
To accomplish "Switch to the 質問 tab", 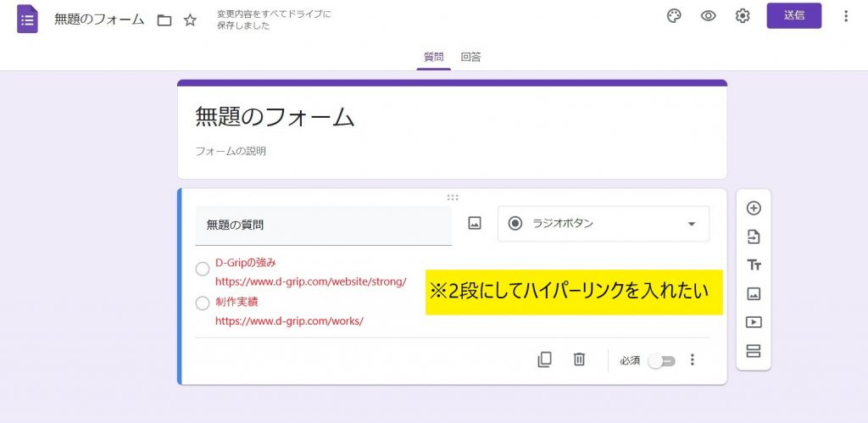I will pyautogui.click(x=433, y=57).
